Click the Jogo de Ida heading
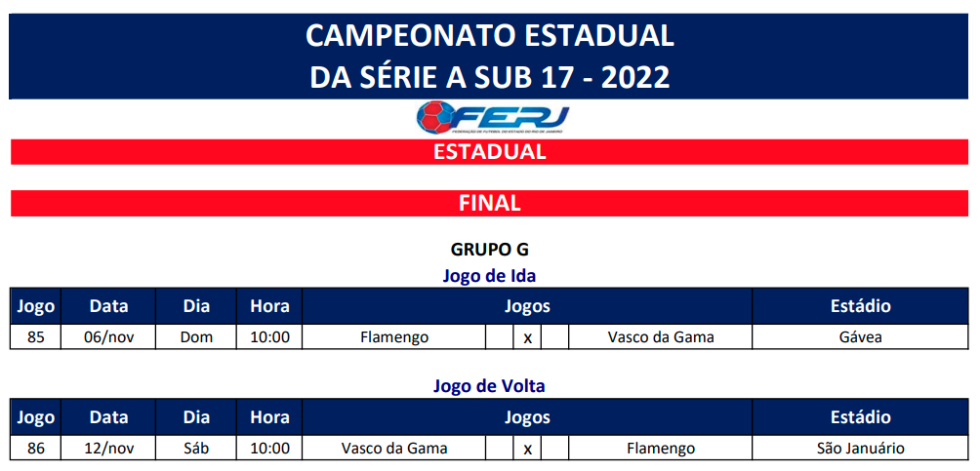The height and width of the screenshot is (471, 980). pos(490,275)
